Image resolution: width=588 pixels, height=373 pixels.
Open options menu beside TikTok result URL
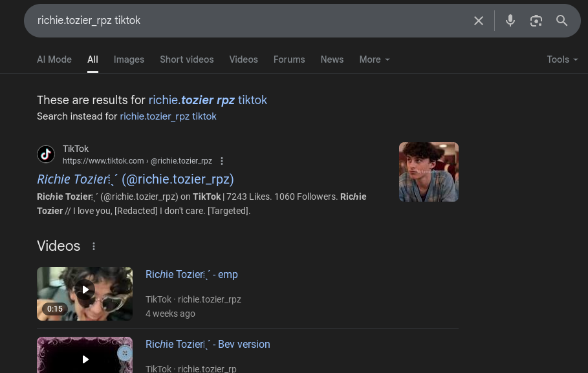(222, 161)
